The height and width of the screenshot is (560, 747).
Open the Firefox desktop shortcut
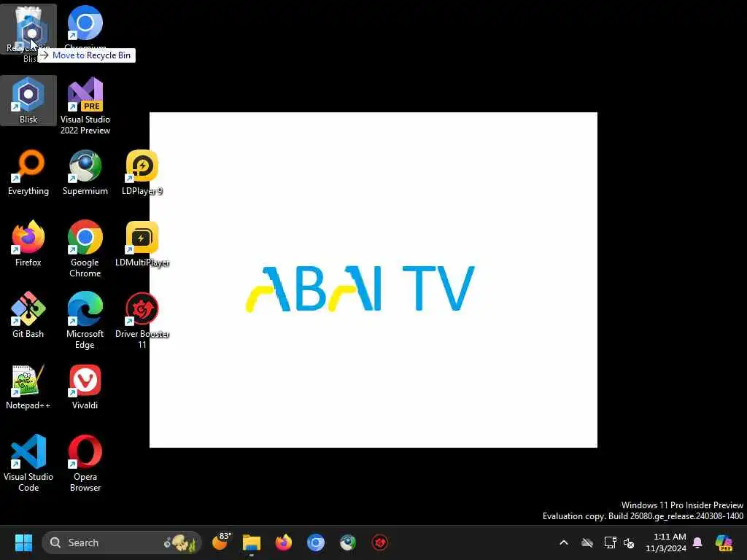tap(28, 244)
